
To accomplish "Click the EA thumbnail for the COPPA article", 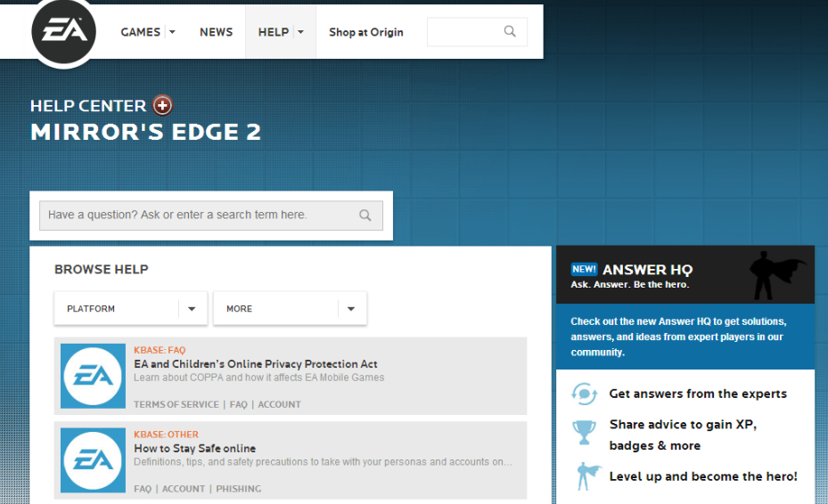I will (x=93, y=376).
